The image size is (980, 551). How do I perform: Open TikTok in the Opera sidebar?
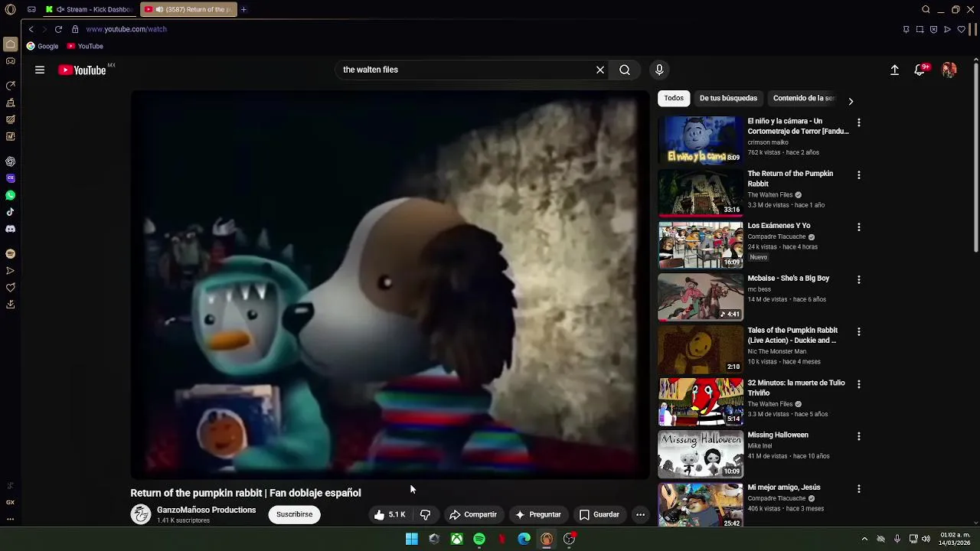pyautogui.click(x=11, y=212)
